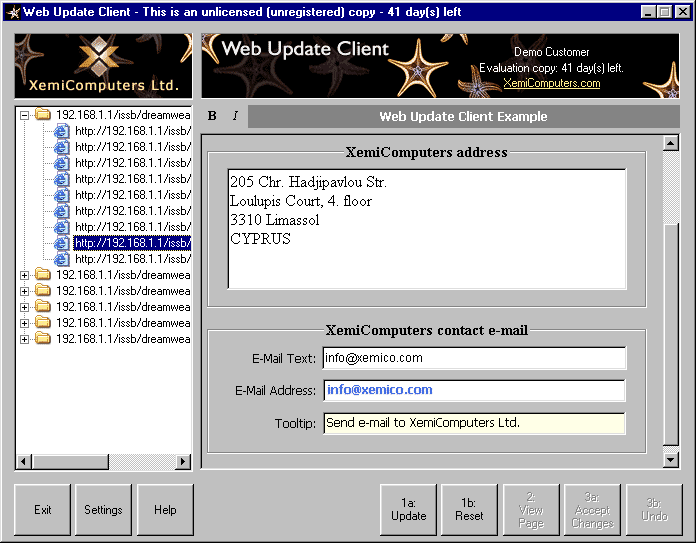Select the highlighted page entry in the tree
696x543 pixels.
(x=132, y=243)
